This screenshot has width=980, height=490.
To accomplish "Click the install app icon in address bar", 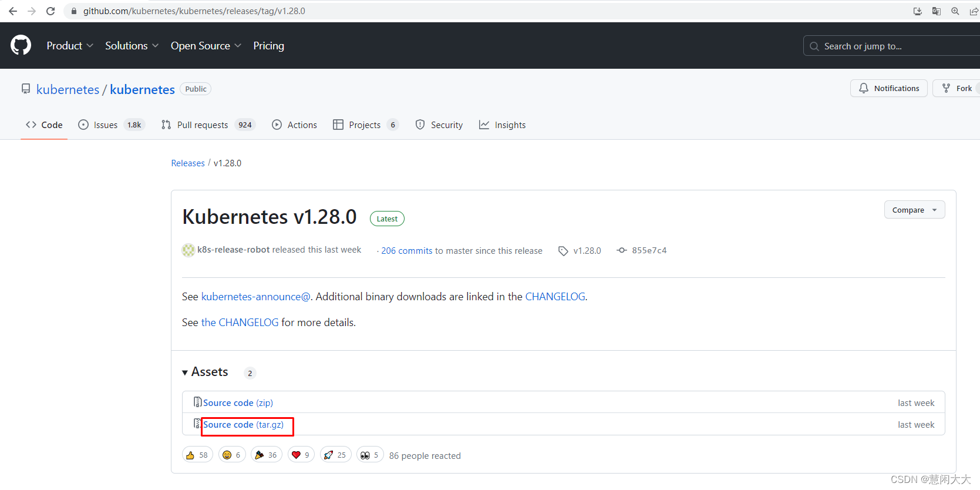I will (x=918, y=11).
